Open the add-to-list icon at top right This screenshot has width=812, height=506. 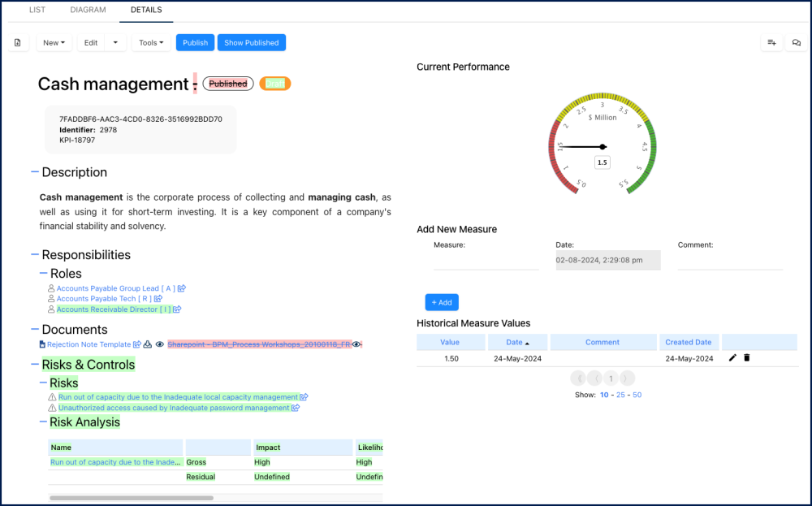[x=771, y=42]
